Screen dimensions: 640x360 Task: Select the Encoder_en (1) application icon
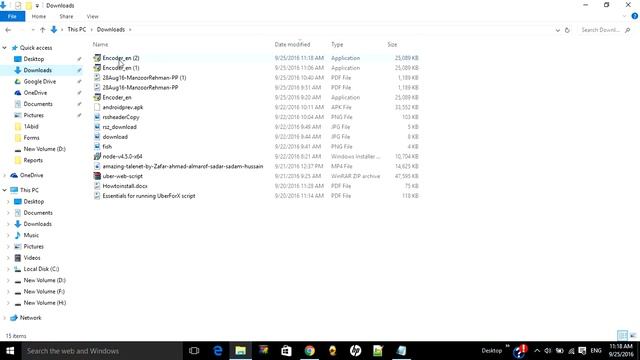click(x=97, y=68)
